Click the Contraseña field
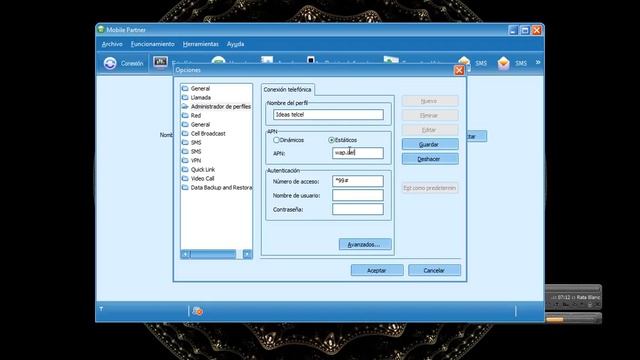This screenshot has width=640, height=360. pyautogui.click(x=358, y=209)
